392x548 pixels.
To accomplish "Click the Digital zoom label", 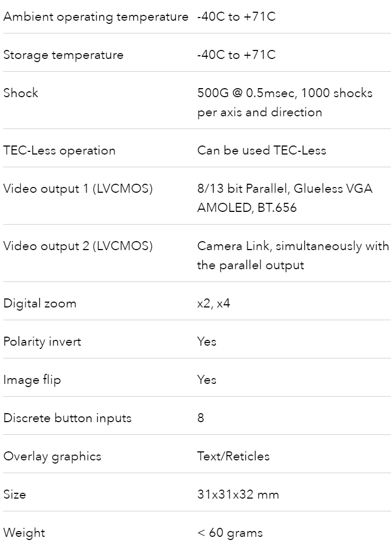I will (x=40, y=303).
